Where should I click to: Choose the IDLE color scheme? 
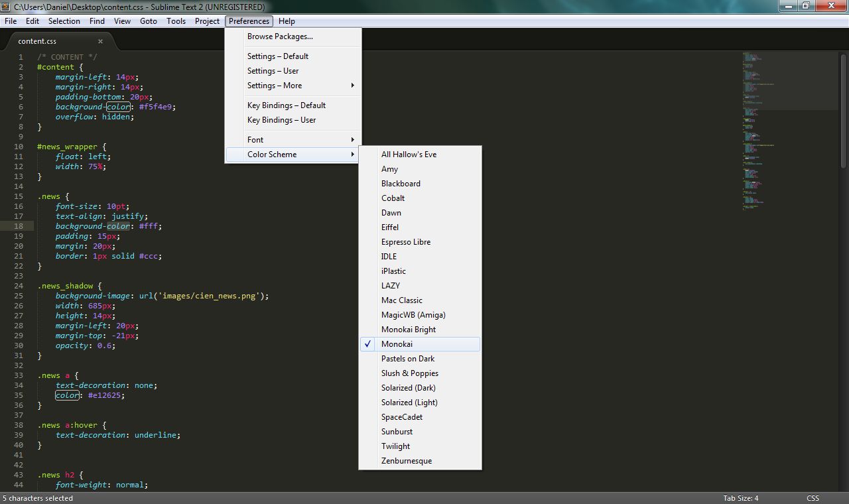coord(420,257)
